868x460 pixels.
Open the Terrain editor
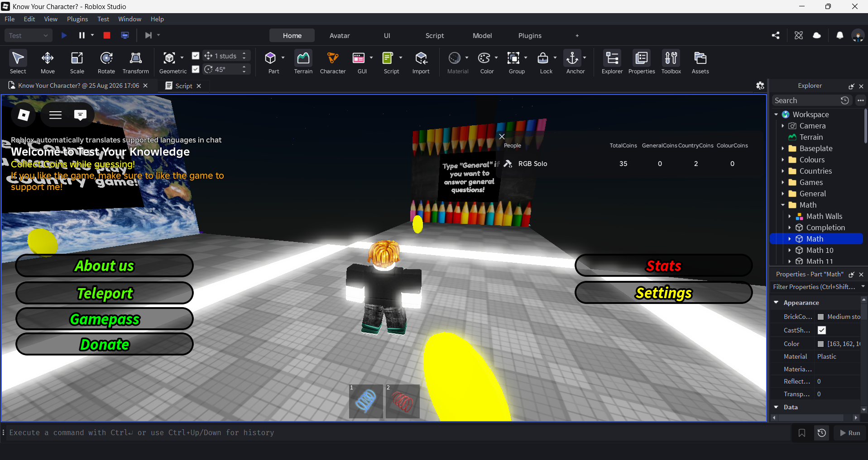303,62
